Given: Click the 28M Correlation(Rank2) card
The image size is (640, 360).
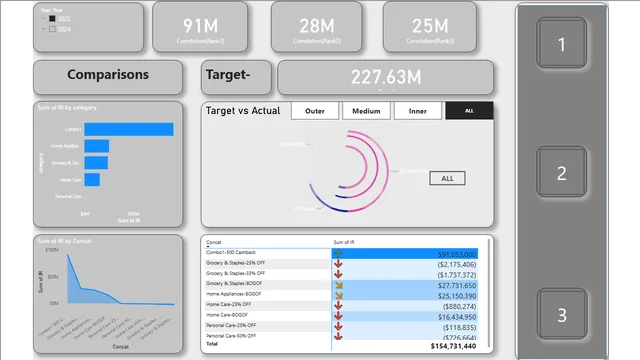Looking at the screenshot, I should point(316,27).
